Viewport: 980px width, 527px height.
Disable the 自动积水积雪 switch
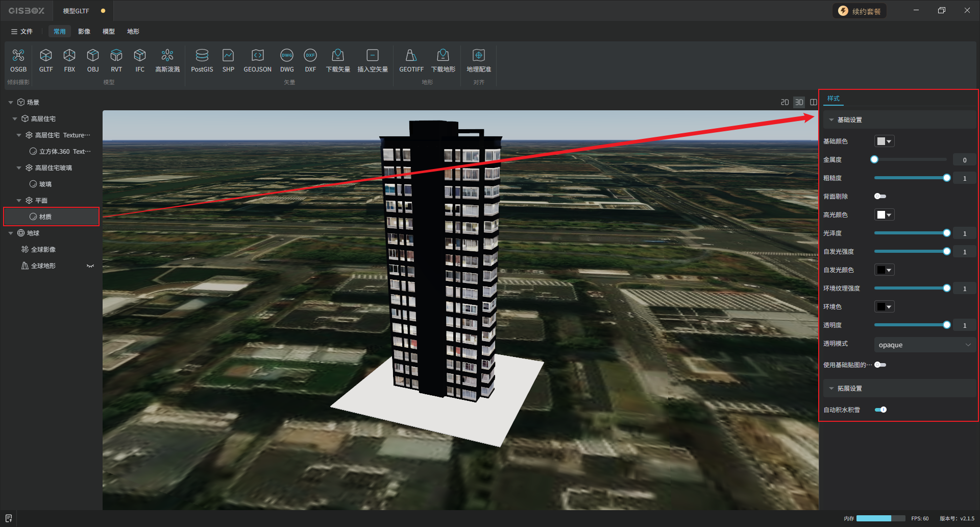pos(880,410)
